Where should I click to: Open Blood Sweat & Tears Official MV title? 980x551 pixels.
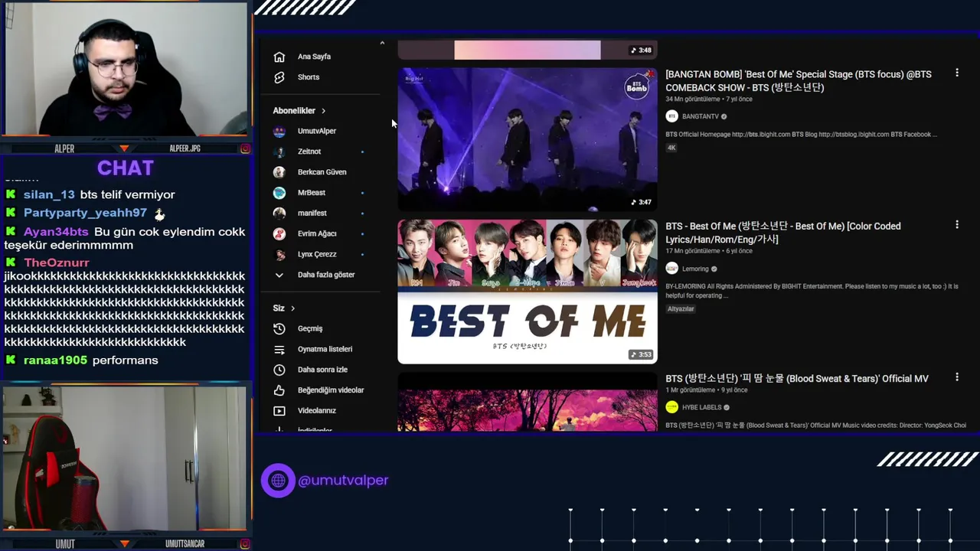797,379
